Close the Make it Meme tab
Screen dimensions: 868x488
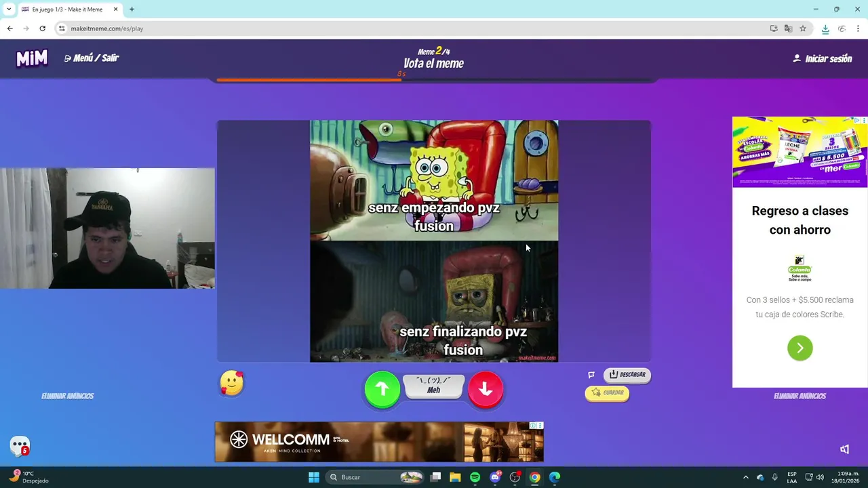[115, 9]
